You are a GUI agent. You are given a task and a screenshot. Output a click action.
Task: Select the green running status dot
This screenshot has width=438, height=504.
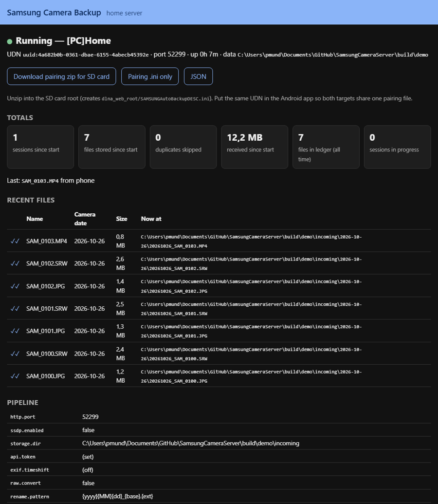point(10,41)
